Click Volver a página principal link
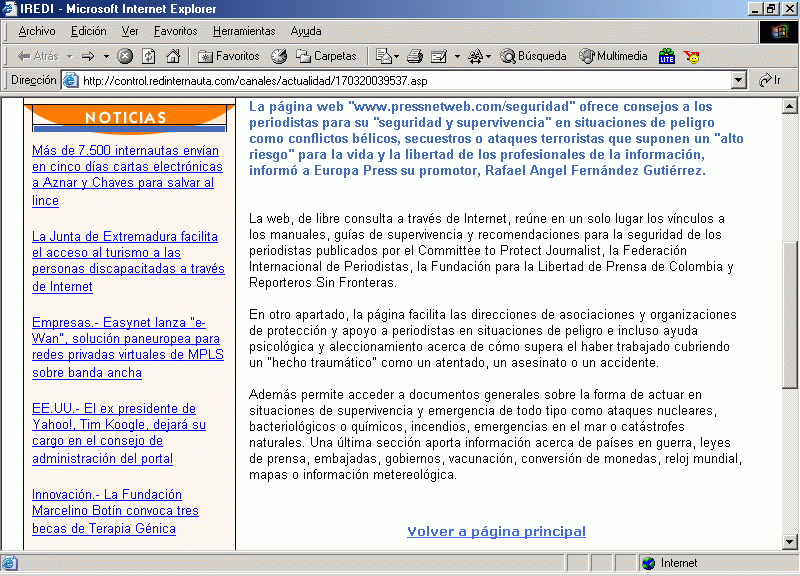The image size is (800, 576). point(496,531)
